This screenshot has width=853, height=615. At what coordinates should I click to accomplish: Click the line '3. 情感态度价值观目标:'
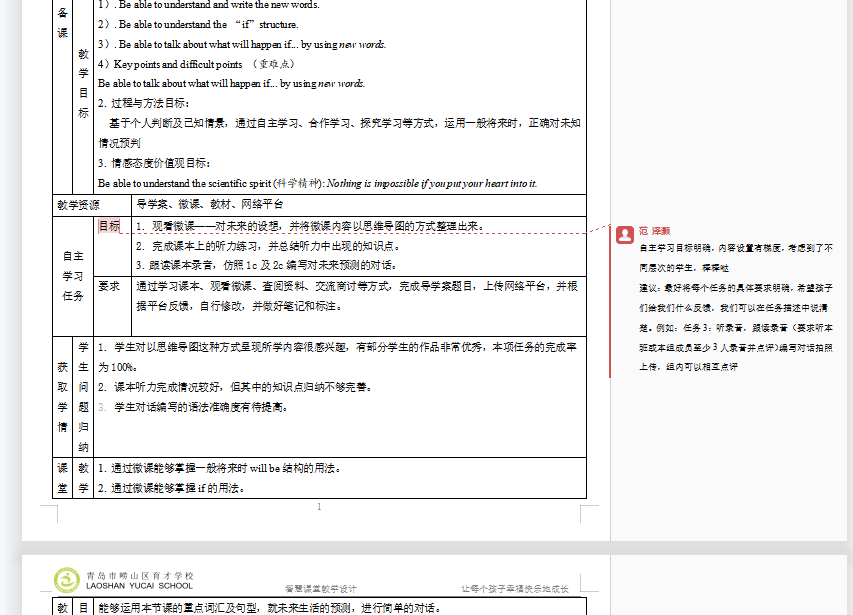154,163
